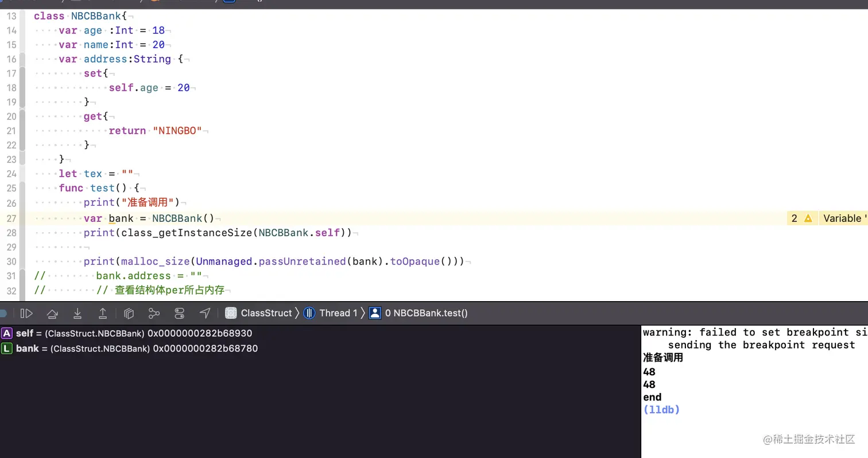The height and width of the screenshot is (458, 868).
Task: Open the Debug Memory Graph tool
Action: (x=154, y=313)
